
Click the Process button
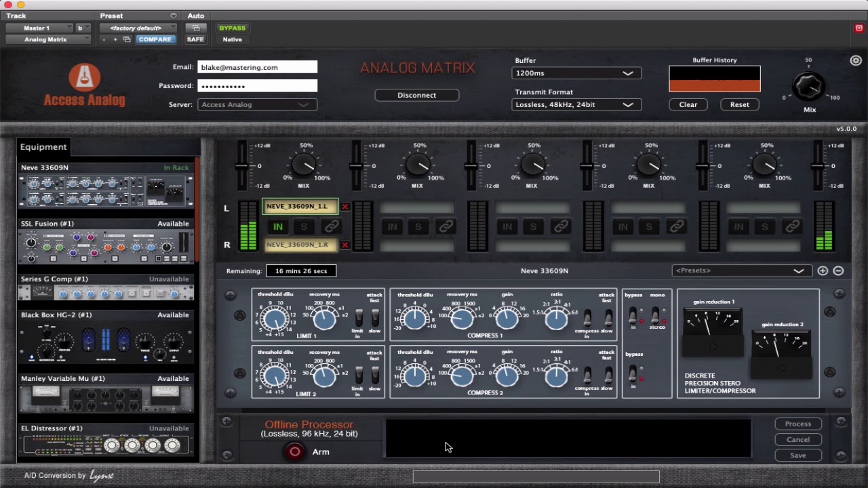[798, 424]
